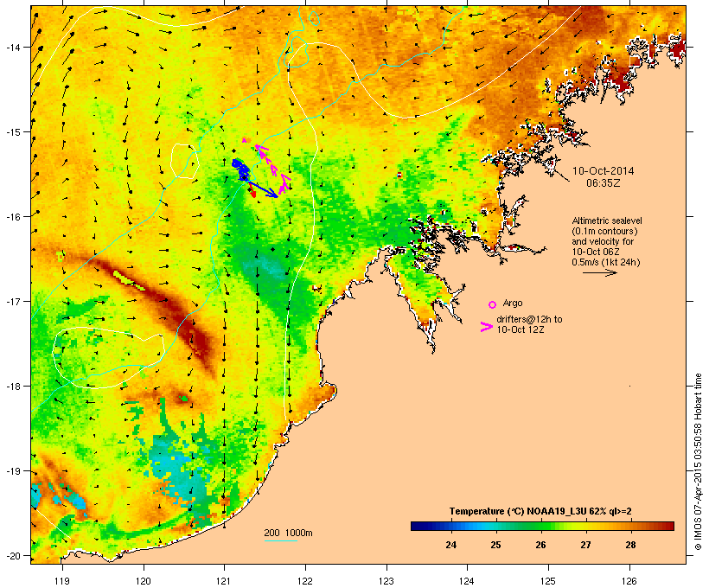Click the blue drifter track cluster on the map
709x588 pixels.
click(x=241, y=169)
